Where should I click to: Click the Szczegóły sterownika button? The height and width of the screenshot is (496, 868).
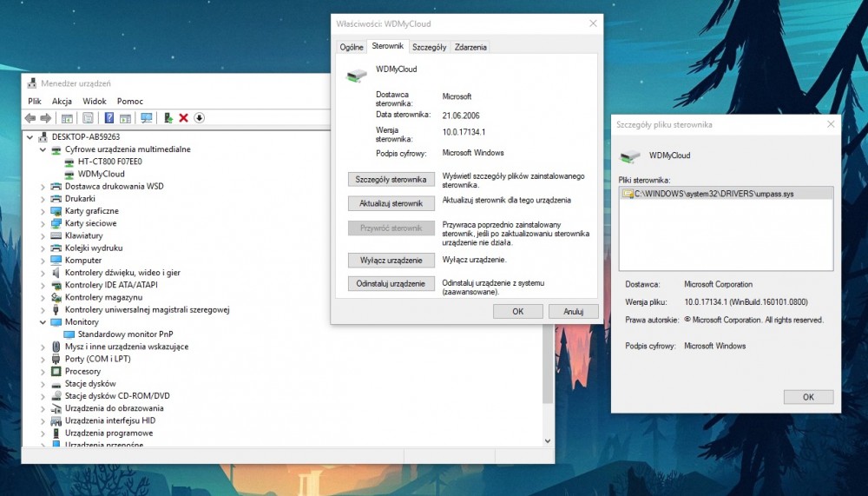coord(391,180)
